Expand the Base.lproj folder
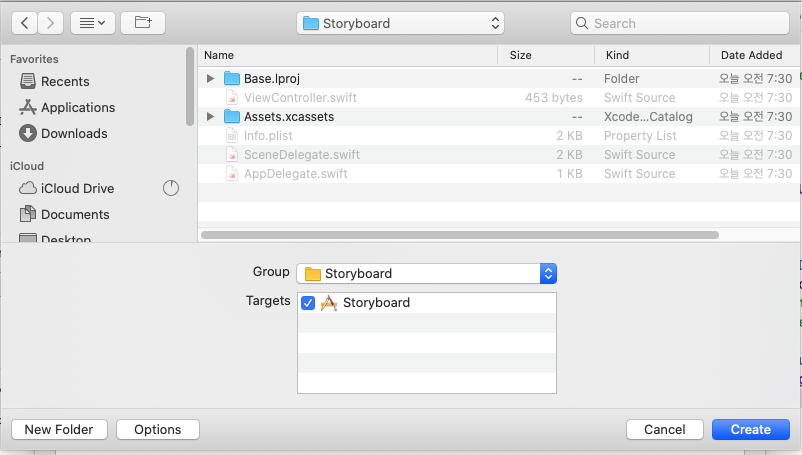This screenshot has height=455, width=802. (x=210, y=79)
